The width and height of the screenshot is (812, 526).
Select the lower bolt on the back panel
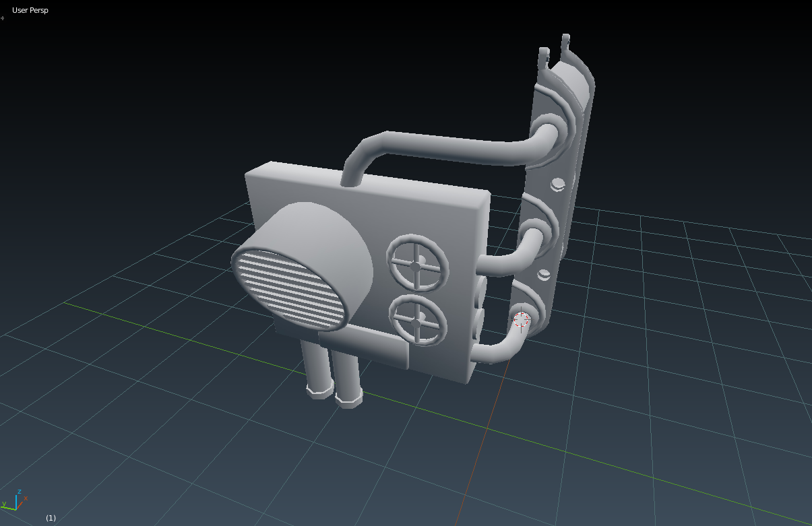544,275
